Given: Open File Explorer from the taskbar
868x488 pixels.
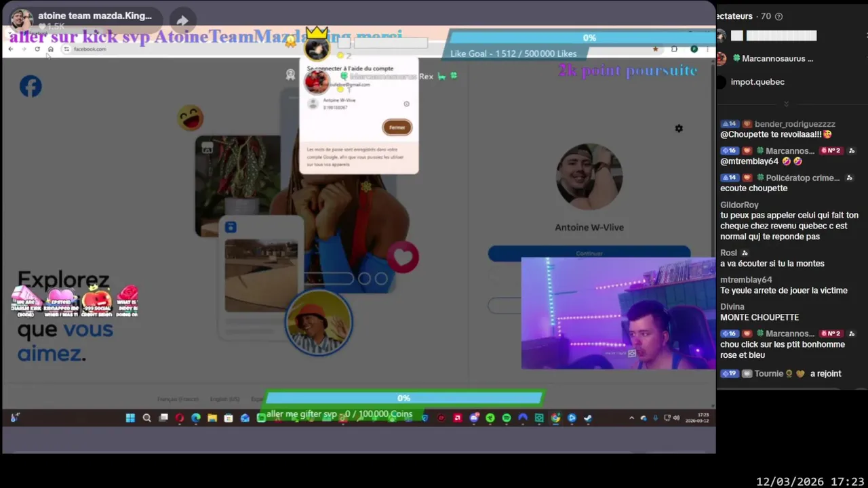Looking at the screenshot, I should pos(212,418).
